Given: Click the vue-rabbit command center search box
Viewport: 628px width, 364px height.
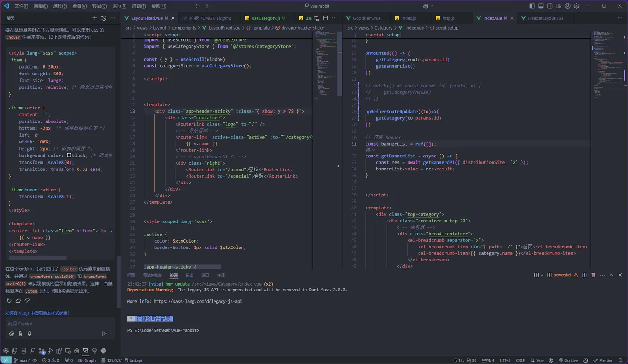Looking at the screenshot, I should [x=317, y=6].
